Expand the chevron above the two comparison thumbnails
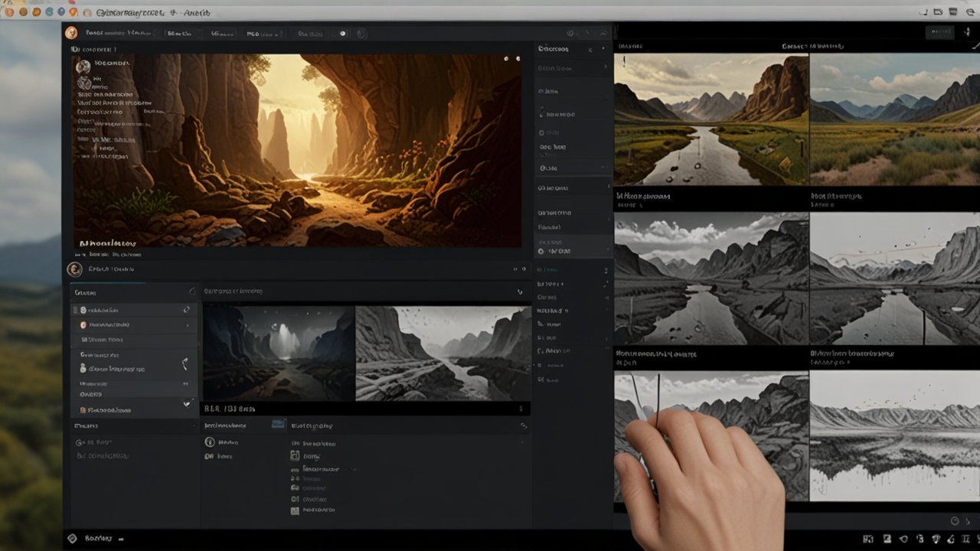 [520, 292]
